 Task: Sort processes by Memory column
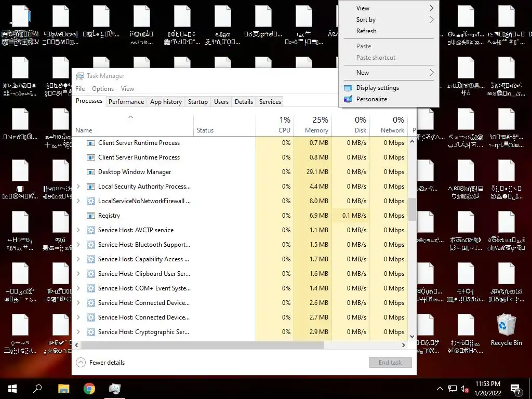coord(313,126)
